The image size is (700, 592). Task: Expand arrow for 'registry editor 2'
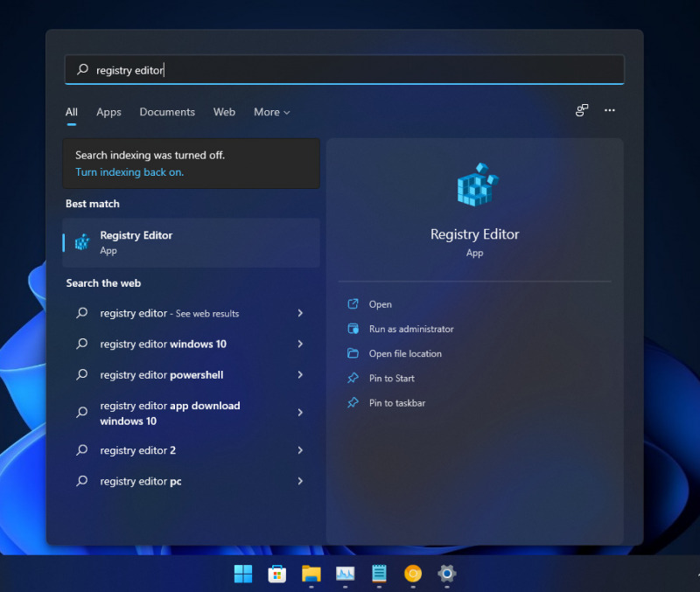click(x=300, y=450)
